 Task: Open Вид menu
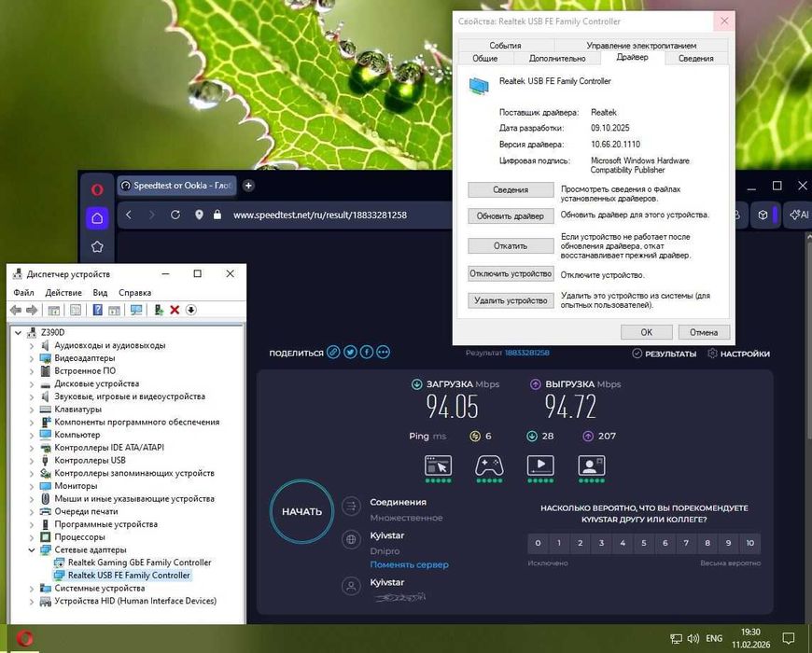pos(100,292)
